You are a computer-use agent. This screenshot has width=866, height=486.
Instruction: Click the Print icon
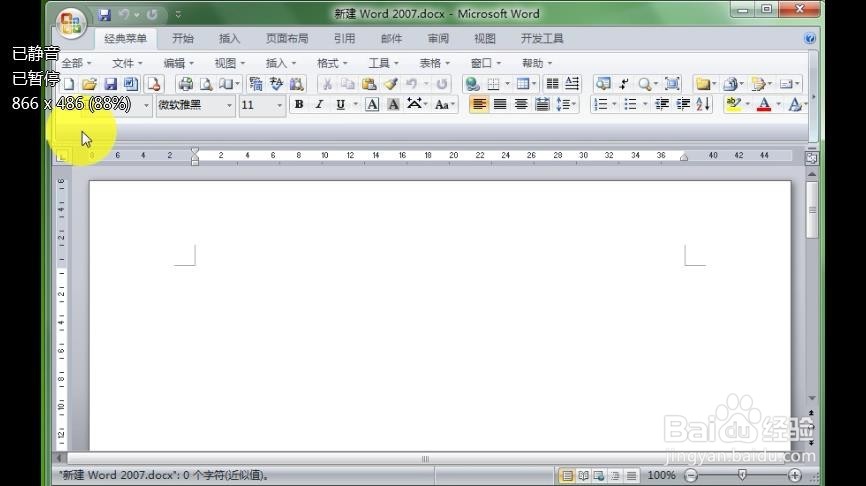tap(186, 84)
